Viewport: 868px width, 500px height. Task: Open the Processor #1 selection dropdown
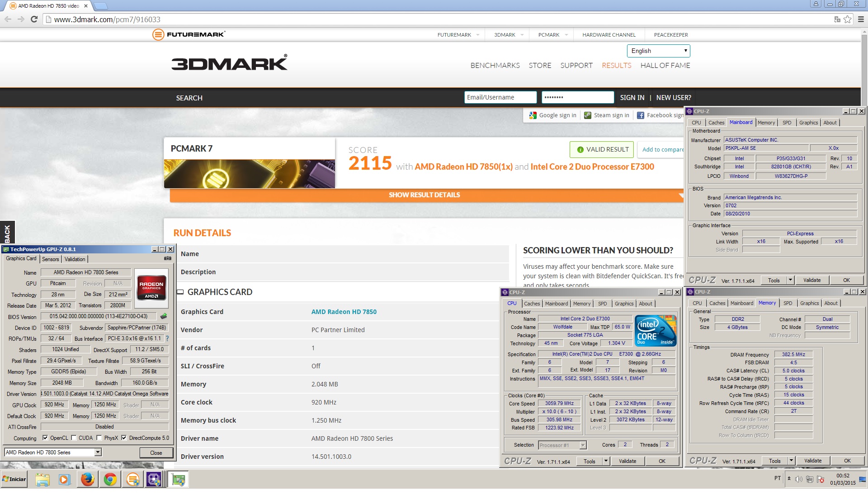(583, 445)
